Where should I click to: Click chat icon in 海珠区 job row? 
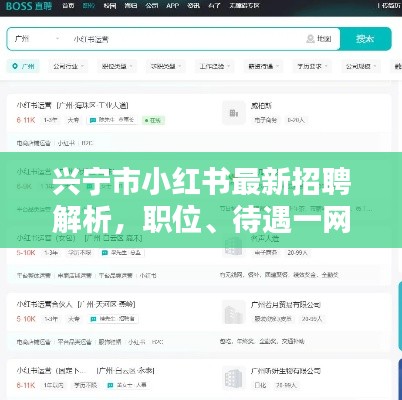(x=93, y=120)
